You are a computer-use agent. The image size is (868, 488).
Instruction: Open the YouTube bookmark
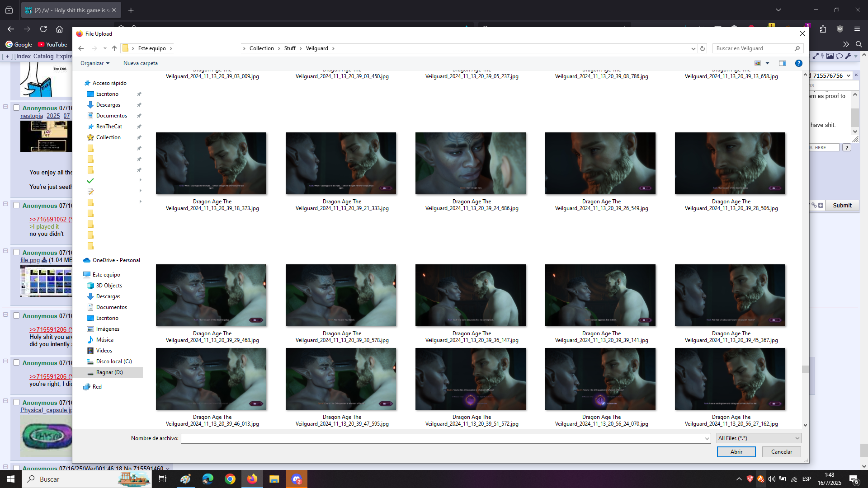pos(52,44)
